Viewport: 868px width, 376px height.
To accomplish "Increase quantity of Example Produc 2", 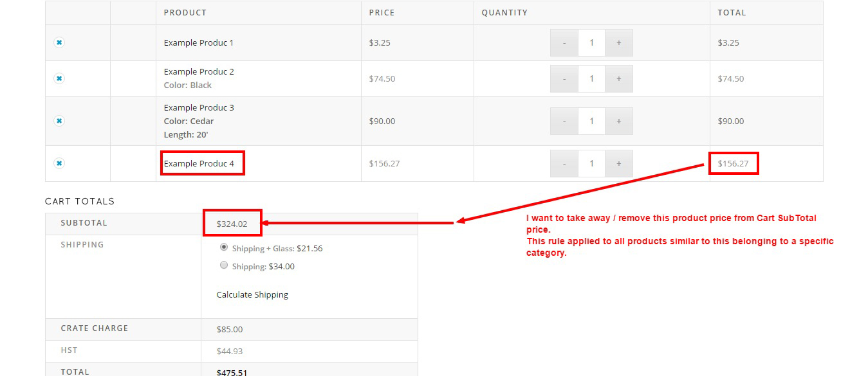I will [619, 79].
